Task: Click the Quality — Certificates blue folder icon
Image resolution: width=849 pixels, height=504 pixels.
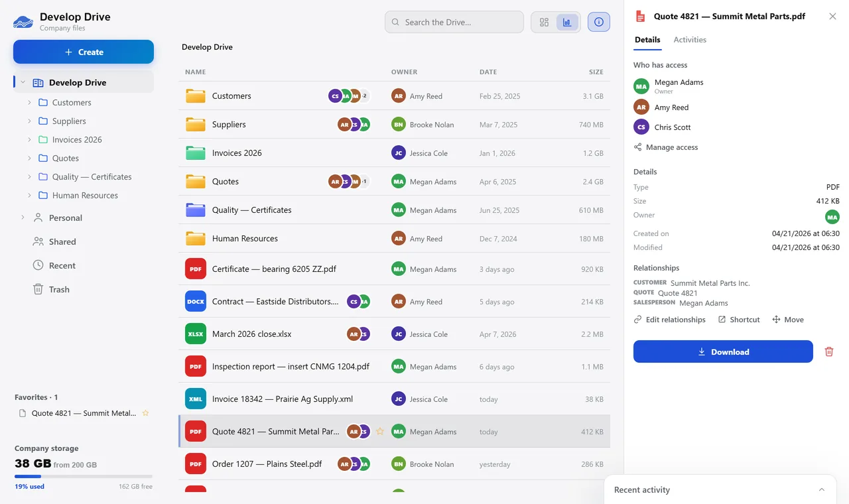Action: [196, 210]
